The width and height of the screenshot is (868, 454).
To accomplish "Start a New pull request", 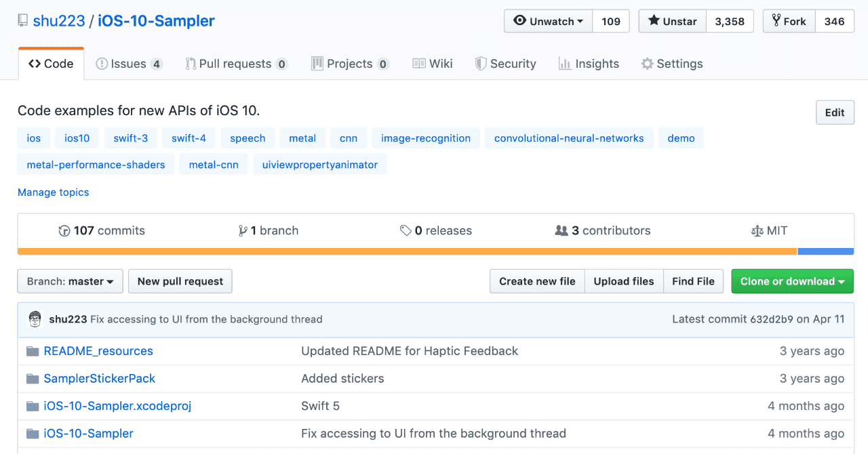I will [180, 281].
